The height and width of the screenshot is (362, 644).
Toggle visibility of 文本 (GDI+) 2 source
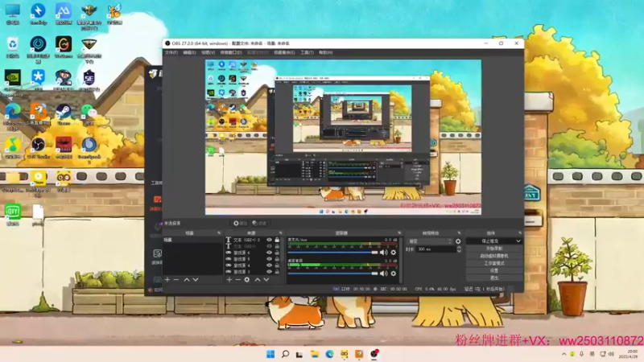point(269,240)
